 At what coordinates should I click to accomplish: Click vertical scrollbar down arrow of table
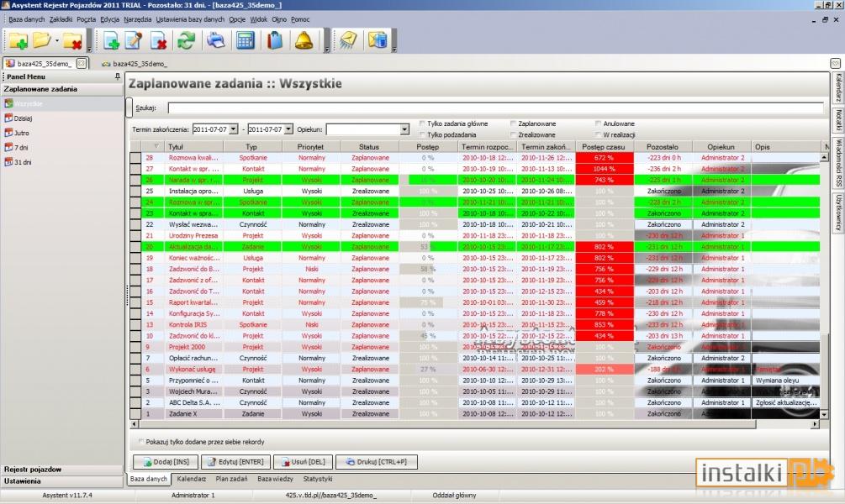(824, 415)
